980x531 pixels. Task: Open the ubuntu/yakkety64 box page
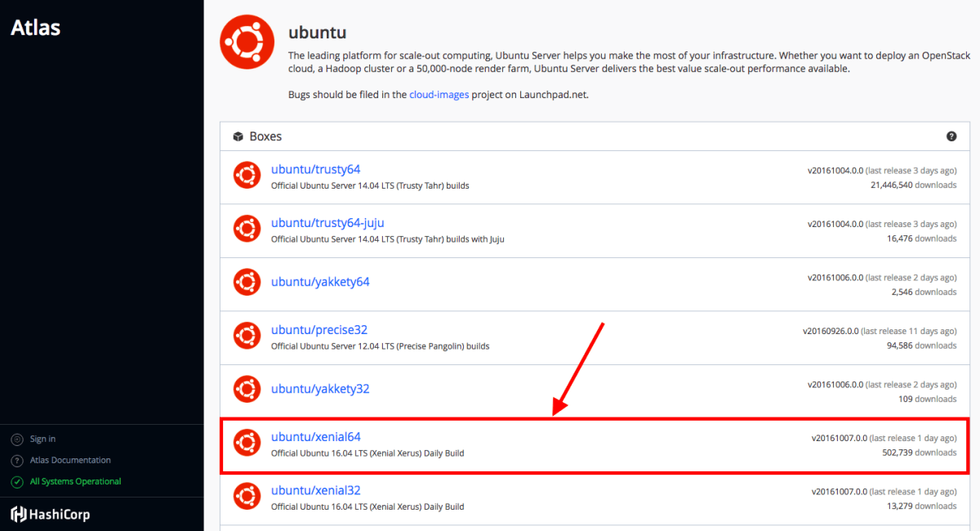320,281
